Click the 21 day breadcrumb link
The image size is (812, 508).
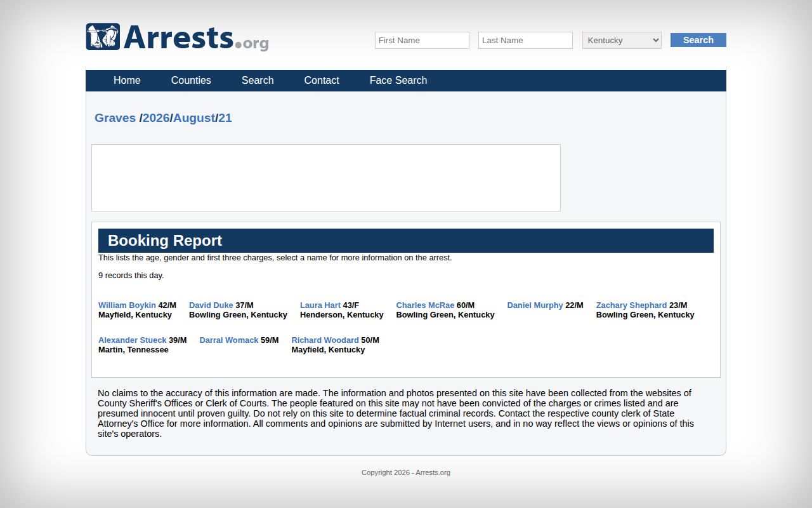225,117
